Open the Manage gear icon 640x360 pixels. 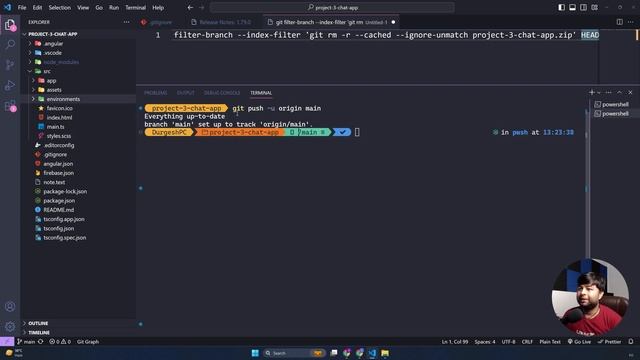pos(10,326)
